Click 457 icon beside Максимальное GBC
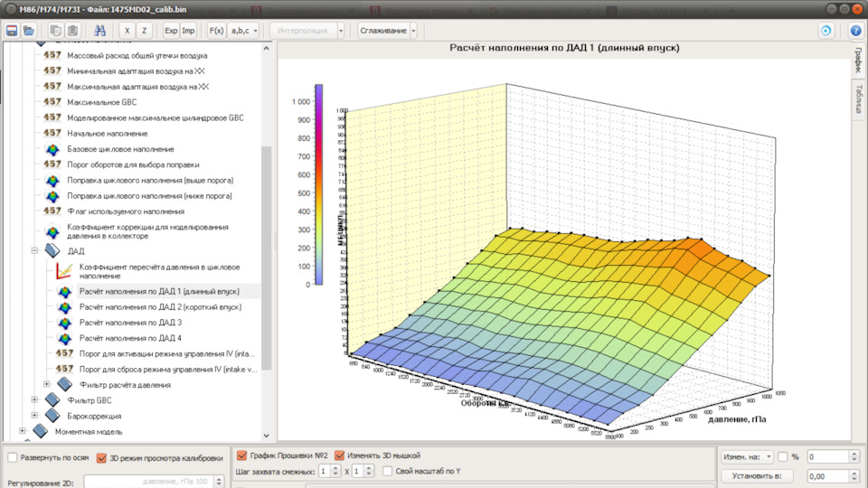 coord(52,102)
